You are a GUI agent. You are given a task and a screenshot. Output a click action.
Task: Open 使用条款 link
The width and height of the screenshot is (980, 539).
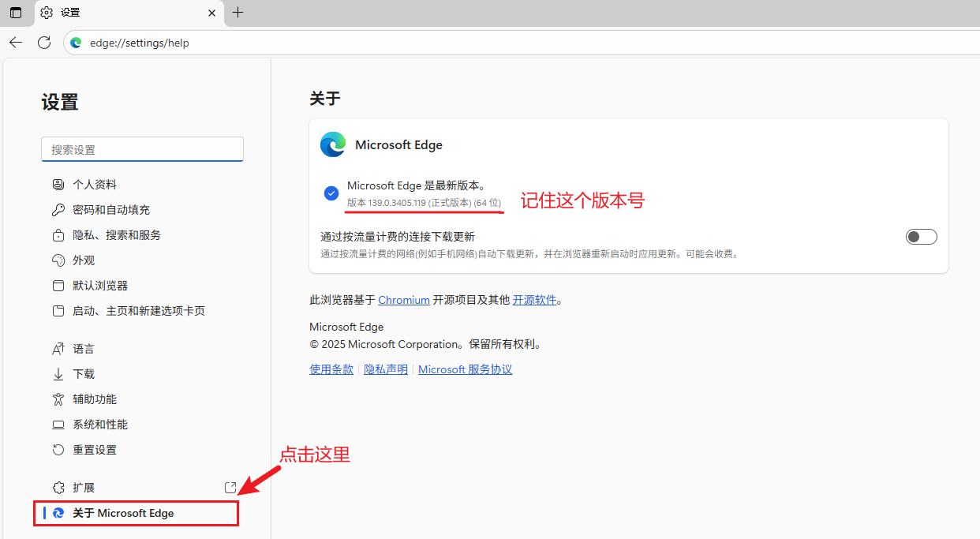click(x=331, y=369)
